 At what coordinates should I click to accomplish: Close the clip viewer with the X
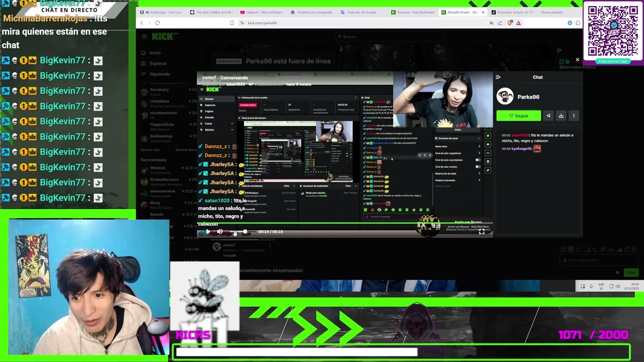click(578, 60)
